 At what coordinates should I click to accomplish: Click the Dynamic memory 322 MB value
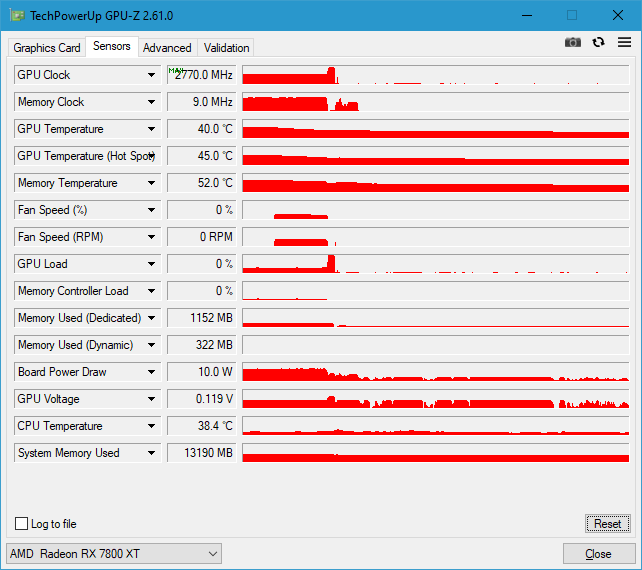click(x=202, y=345)
